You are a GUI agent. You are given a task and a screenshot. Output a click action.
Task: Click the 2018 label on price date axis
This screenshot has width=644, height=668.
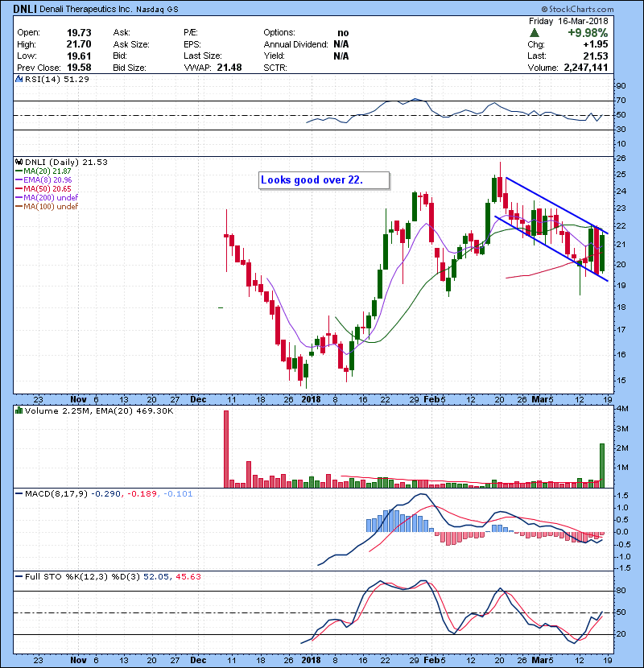311,400
